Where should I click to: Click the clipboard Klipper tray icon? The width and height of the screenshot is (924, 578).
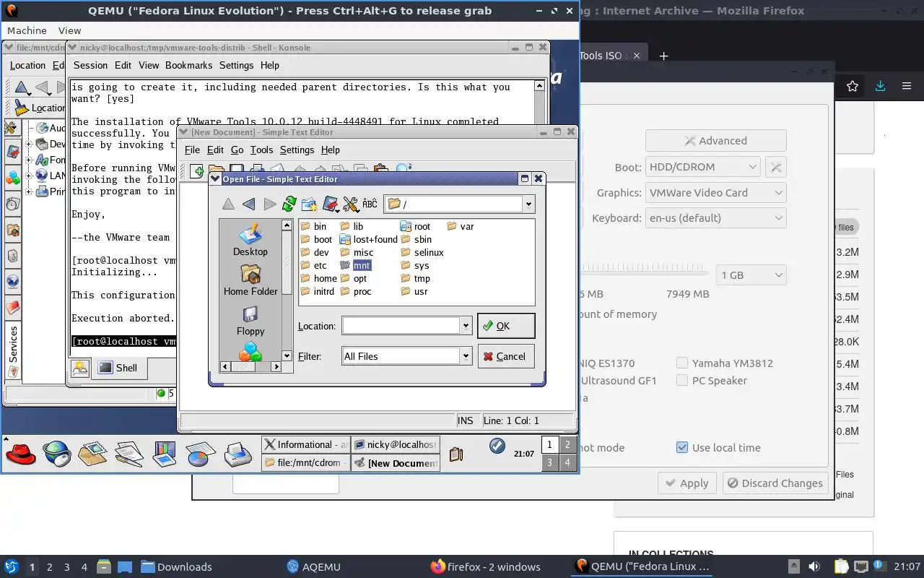456,454
